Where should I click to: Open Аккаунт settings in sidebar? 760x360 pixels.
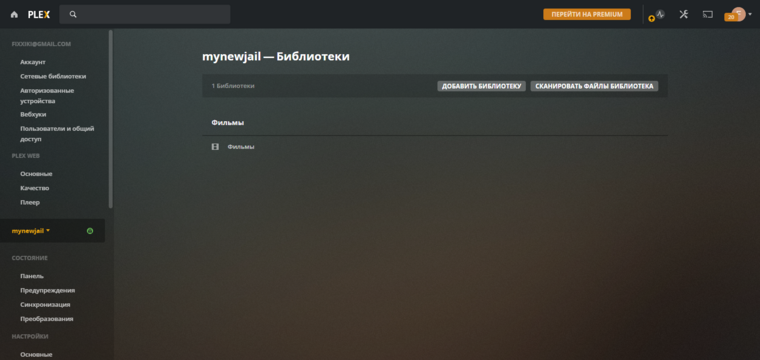pos(33,62)
